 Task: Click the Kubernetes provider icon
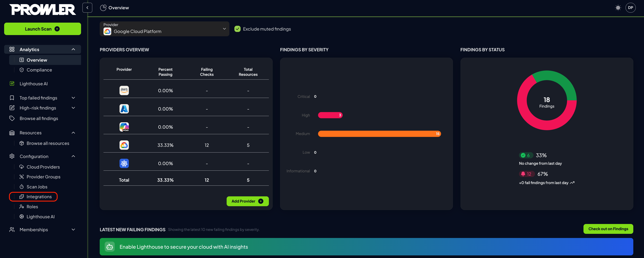(124, 163)
